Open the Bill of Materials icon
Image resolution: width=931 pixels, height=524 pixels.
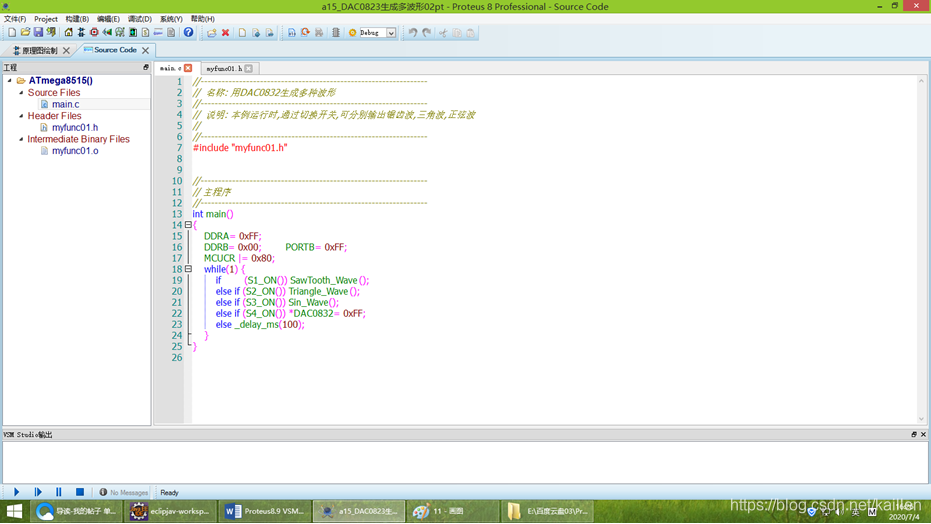point(145,33)
